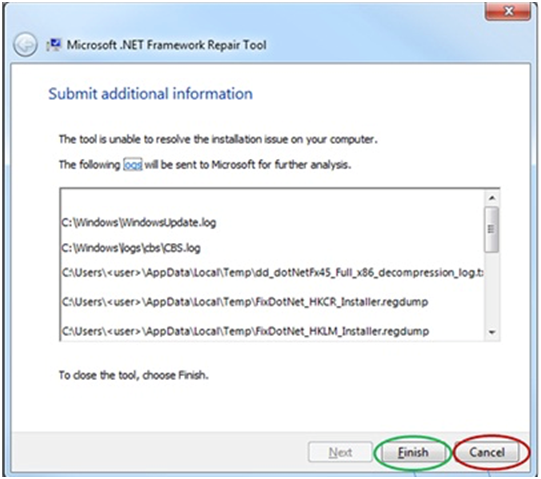
Task: Select the CBS.log path line
Action: click(131, 248)
